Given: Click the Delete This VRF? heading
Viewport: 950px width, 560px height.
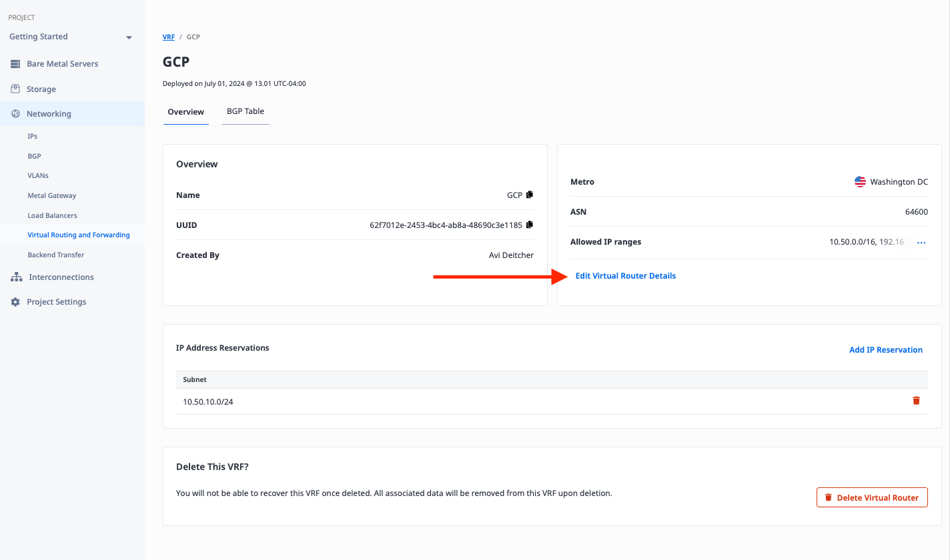Looking at the screenshot, I should (212, 467).
